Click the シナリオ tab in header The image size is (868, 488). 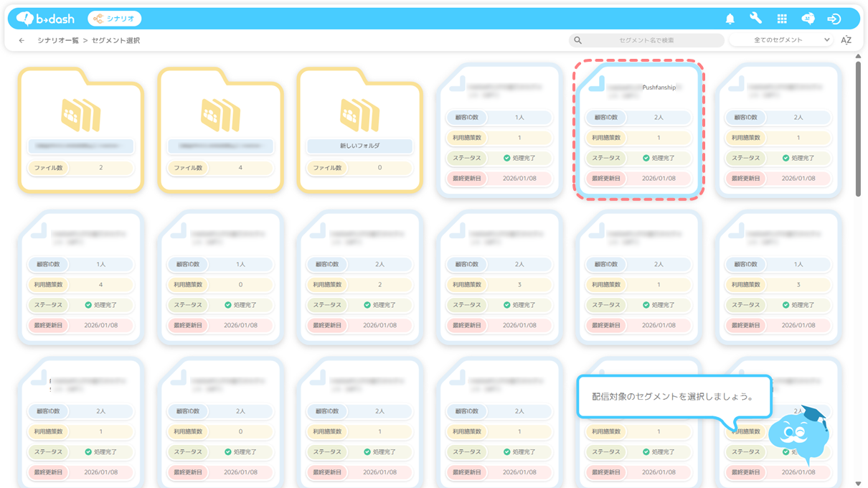(115, 19)
